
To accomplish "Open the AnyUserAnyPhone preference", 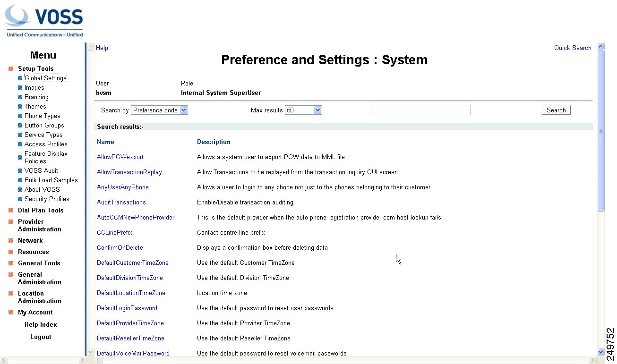I will tap(123, 187).
